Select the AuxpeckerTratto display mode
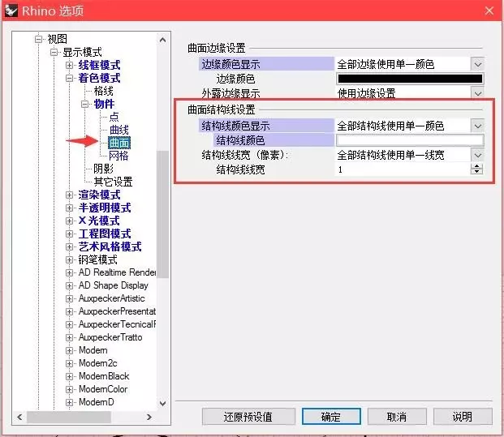Screen dimensions: 504x437 [x=110, y=337]
